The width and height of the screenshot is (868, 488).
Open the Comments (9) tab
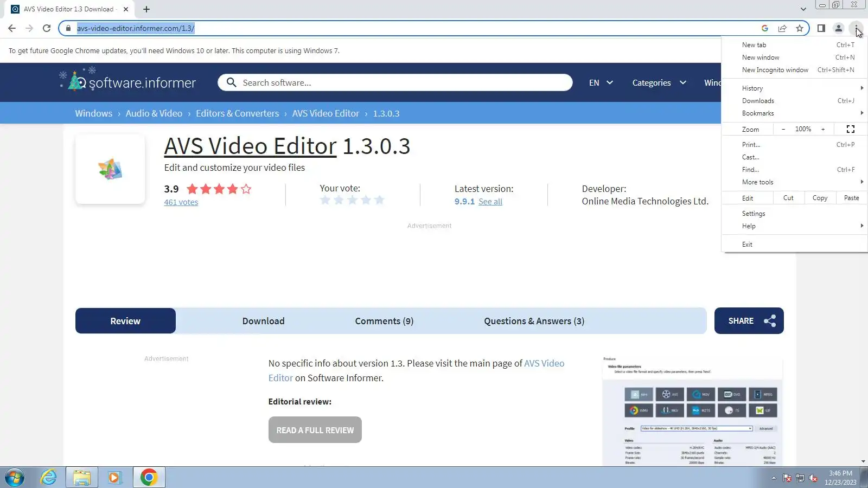[384, 321]
